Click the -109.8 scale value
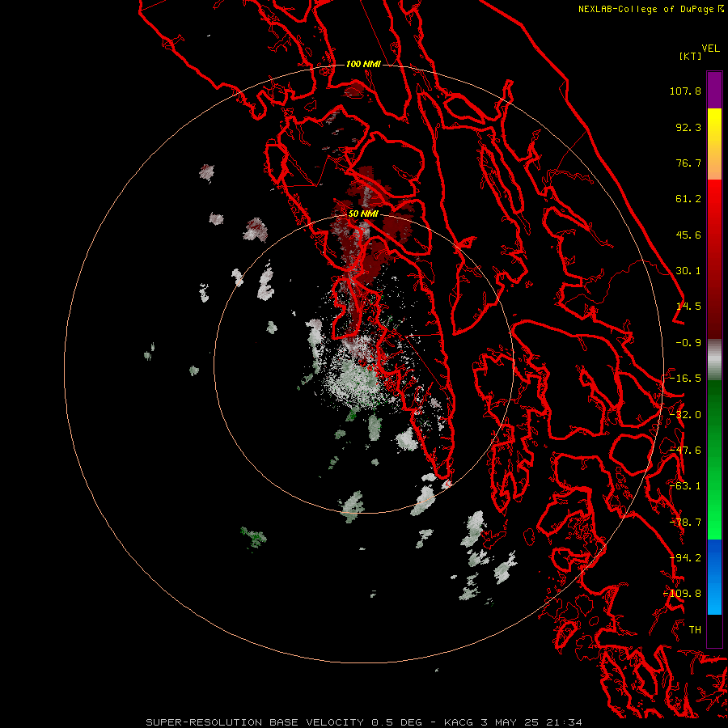The image size is (728, 728). (683, 594)
